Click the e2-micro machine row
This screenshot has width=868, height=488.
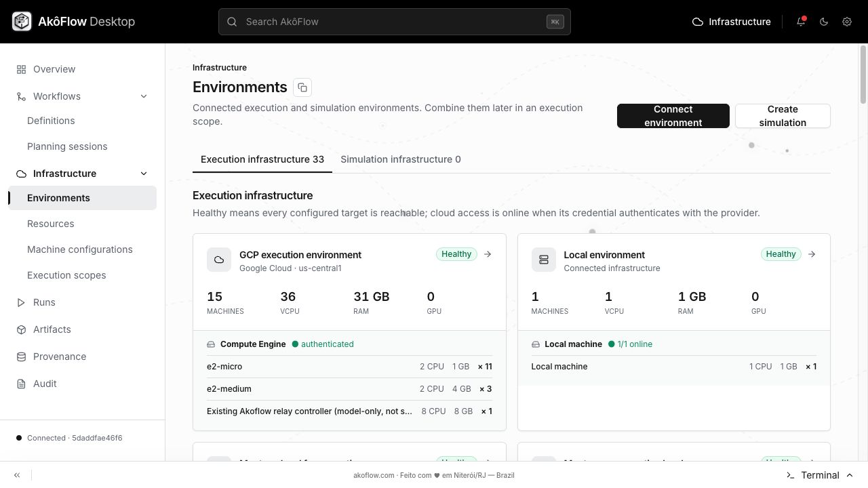click(349, 367)
